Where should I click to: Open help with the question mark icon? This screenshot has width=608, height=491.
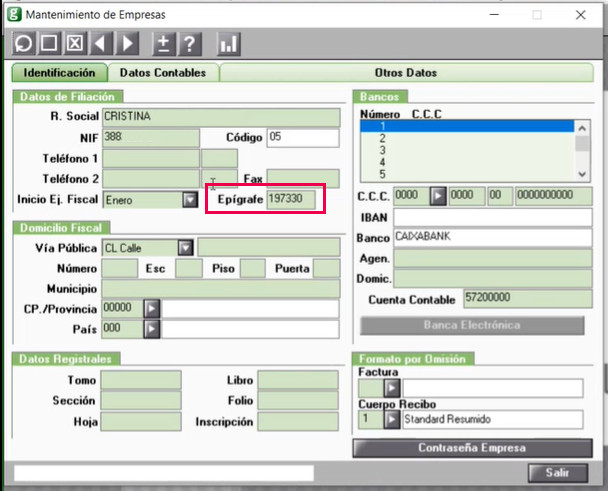(190, 43)
